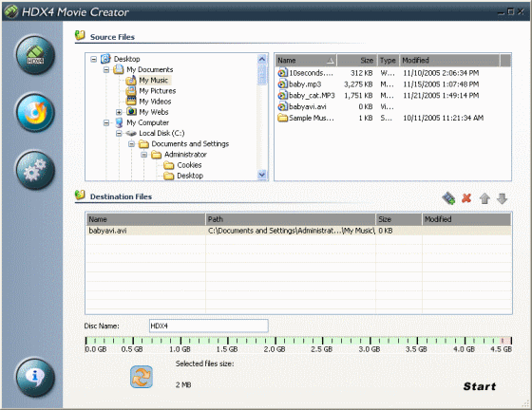The height and width of the screenshot is (410, 532).
Task: Click the Local Disk (C:) drive icon
Action: click(131, 134)
